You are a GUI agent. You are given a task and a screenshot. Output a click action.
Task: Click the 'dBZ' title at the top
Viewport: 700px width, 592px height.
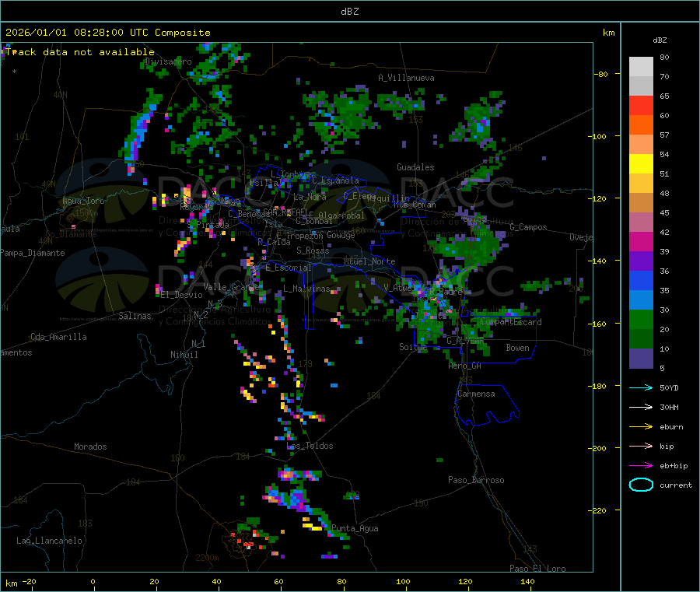pos(349,12)
